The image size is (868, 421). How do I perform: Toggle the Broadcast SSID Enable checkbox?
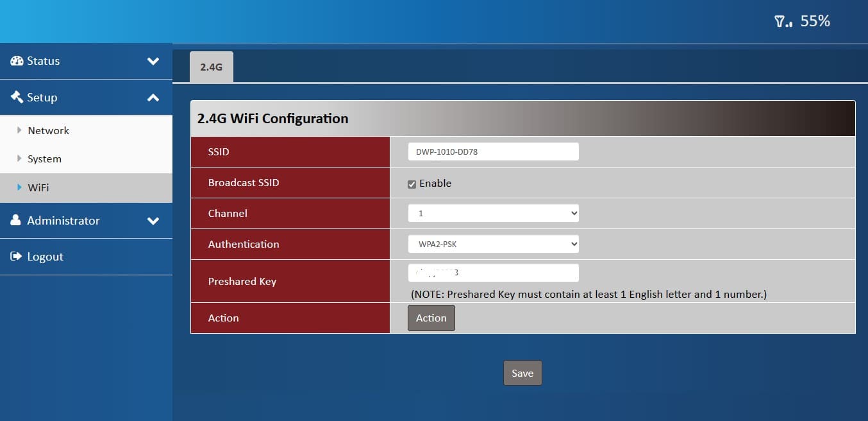[412, 184]
